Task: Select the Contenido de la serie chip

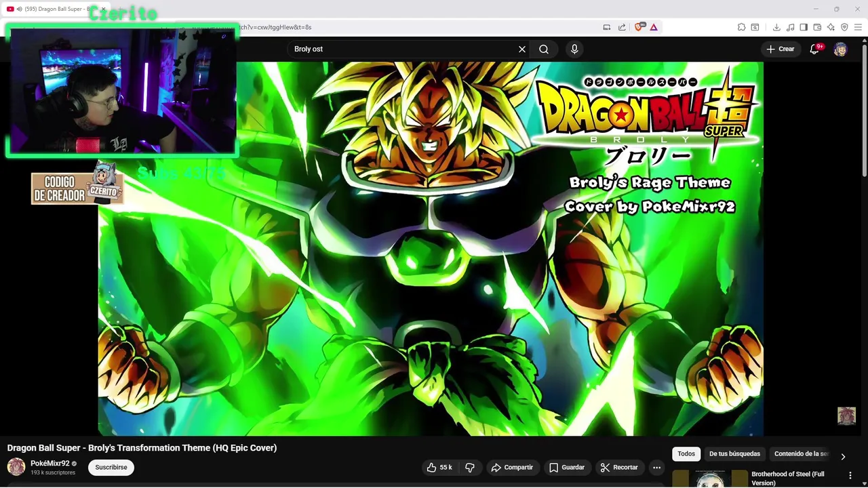Action: click(x=802, y=453)
